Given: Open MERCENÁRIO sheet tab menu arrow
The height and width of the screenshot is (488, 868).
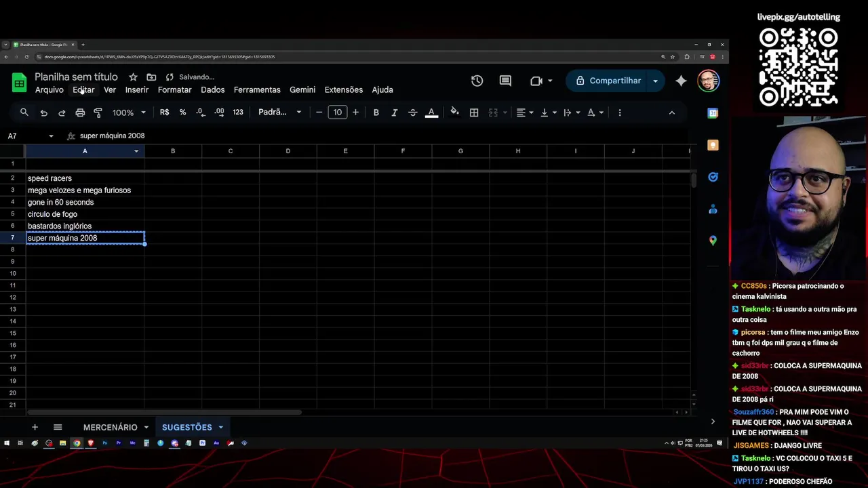Looking at the screenshot, I should pos(146,427).
